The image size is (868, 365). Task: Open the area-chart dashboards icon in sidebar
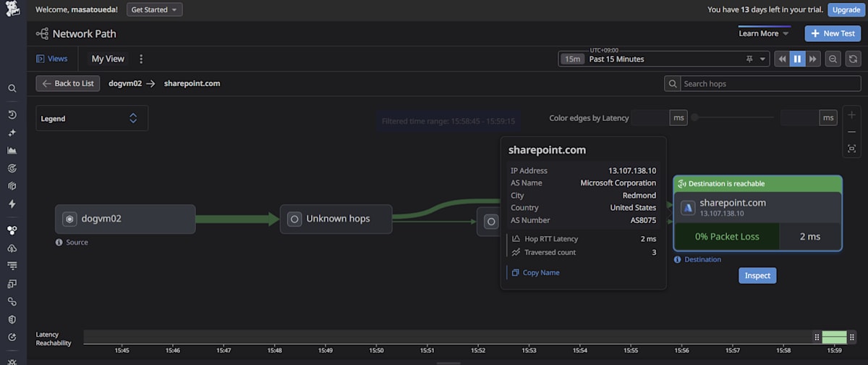(x=12, y=151)
